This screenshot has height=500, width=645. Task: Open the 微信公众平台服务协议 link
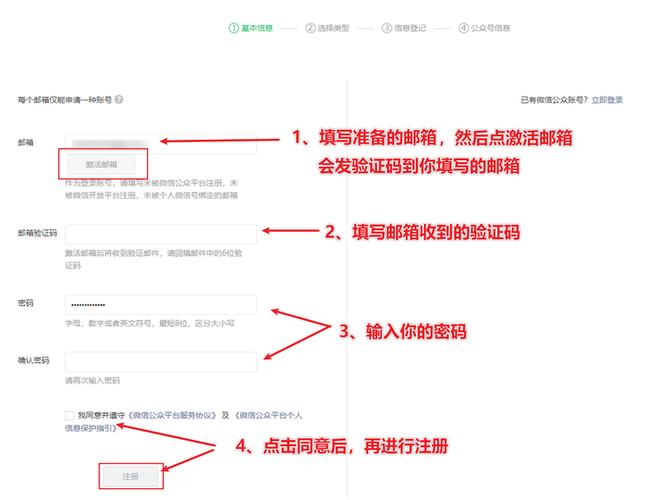click(x=172, y=415)
